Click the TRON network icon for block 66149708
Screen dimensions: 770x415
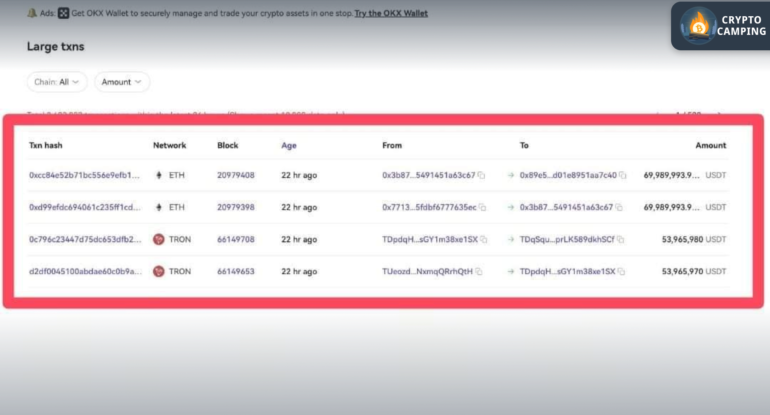click(158, 240)
